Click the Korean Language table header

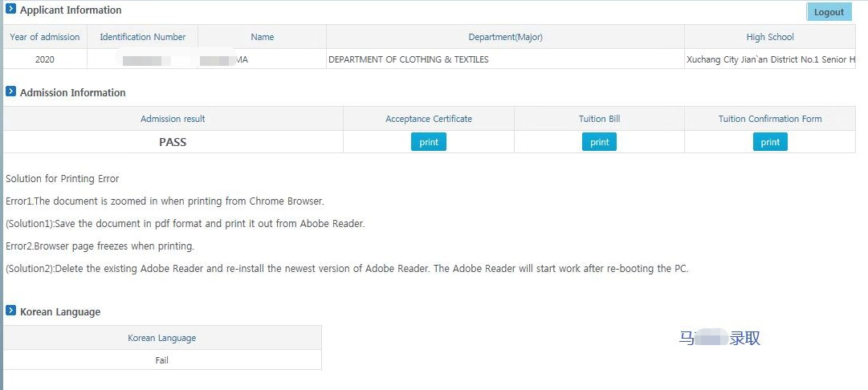pyautogui.click(x=162, y=338)
